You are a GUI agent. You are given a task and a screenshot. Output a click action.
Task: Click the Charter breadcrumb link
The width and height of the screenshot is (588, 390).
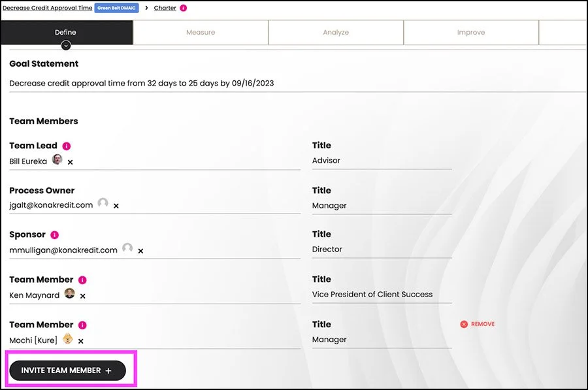(x=165, y=8)
